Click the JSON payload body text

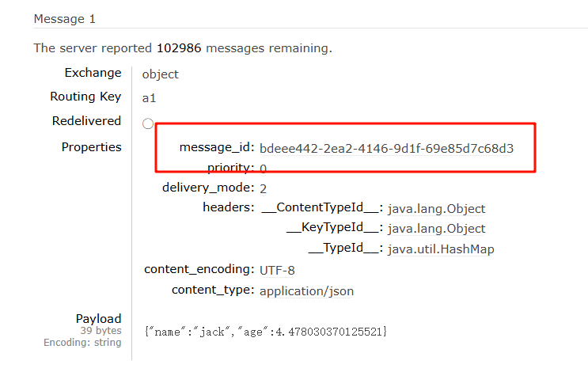point(265,330)
